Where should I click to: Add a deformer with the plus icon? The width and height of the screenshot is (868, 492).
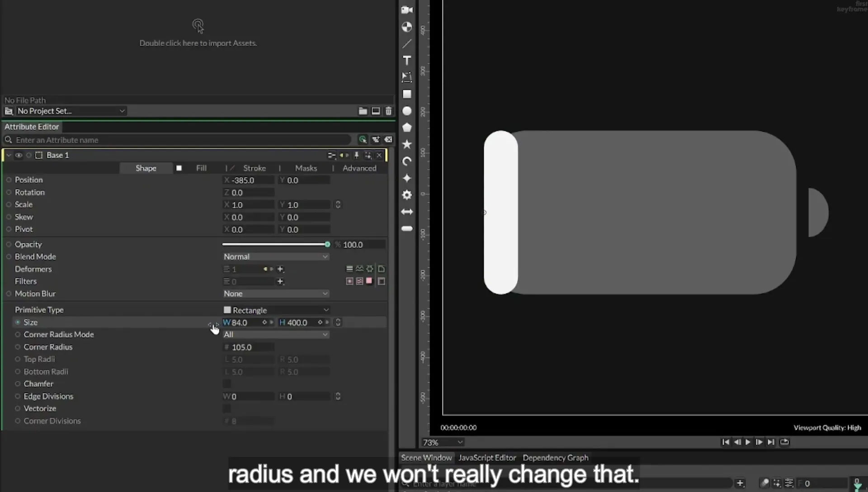(280, 269)
